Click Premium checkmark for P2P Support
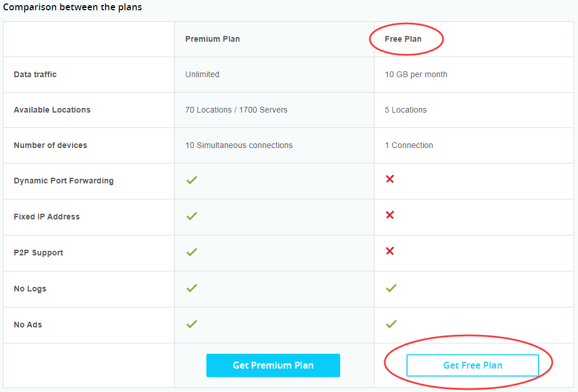The height and width of the screenshot is (392, 578). [x=192, y=252]
